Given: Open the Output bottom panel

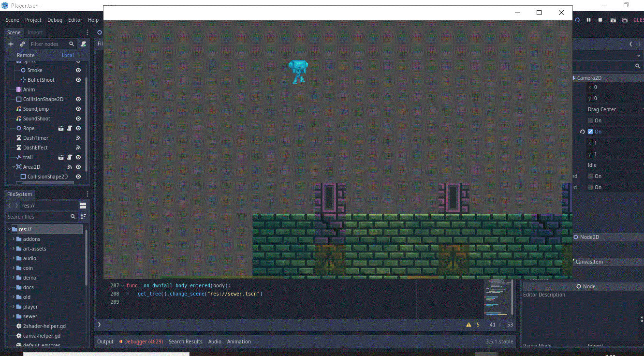Looking at the screenshot, I should click(x=105, y=341).
